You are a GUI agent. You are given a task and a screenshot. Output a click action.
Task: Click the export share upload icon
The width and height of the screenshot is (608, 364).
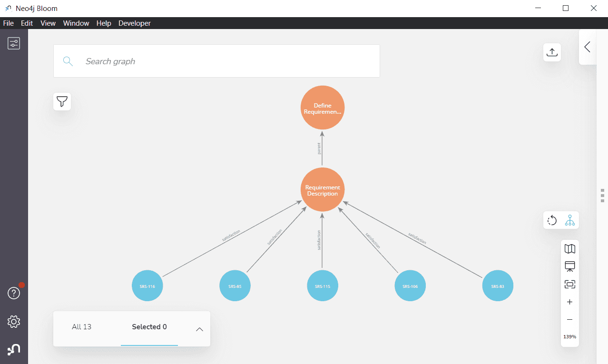point(552,52)
